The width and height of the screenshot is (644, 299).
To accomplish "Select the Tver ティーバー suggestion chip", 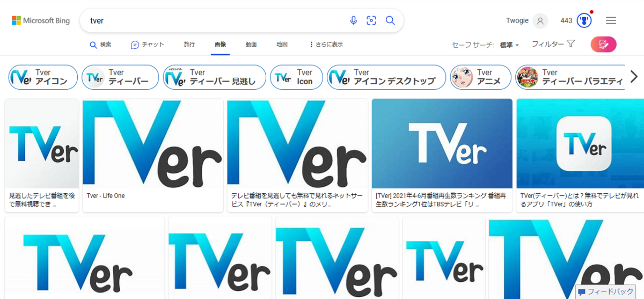I will point(120,77).
